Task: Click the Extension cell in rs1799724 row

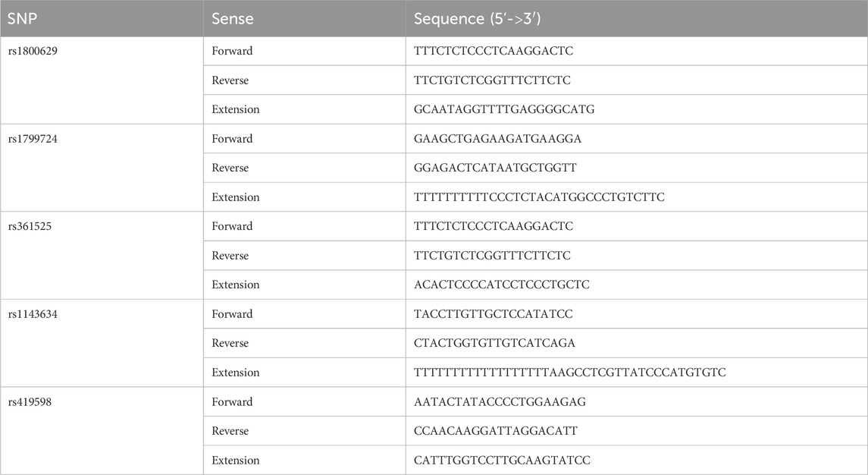Action: tap(305, 197)
